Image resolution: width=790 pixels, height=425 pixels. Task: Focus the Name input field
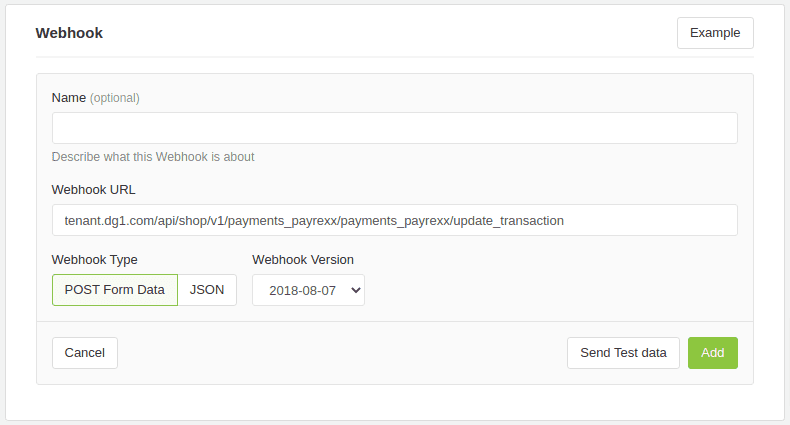[x=394, y=128]
